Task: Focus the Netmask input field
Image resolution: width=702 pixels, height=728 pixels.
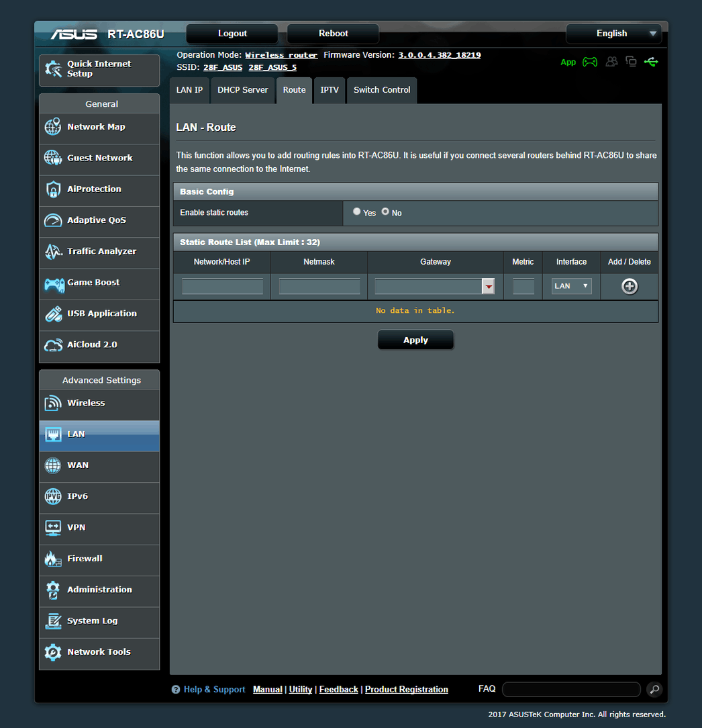Action: [319, 286]
